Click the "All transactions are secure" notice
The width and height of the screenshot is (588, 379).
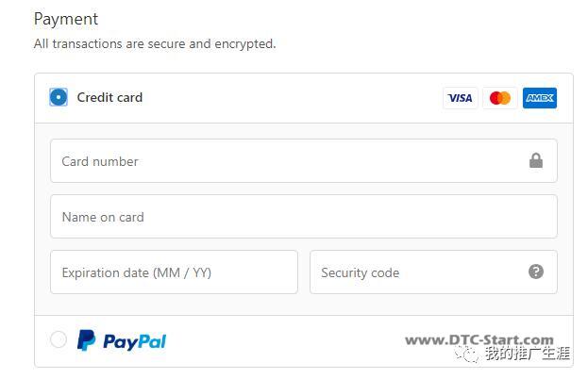[155, 43]
